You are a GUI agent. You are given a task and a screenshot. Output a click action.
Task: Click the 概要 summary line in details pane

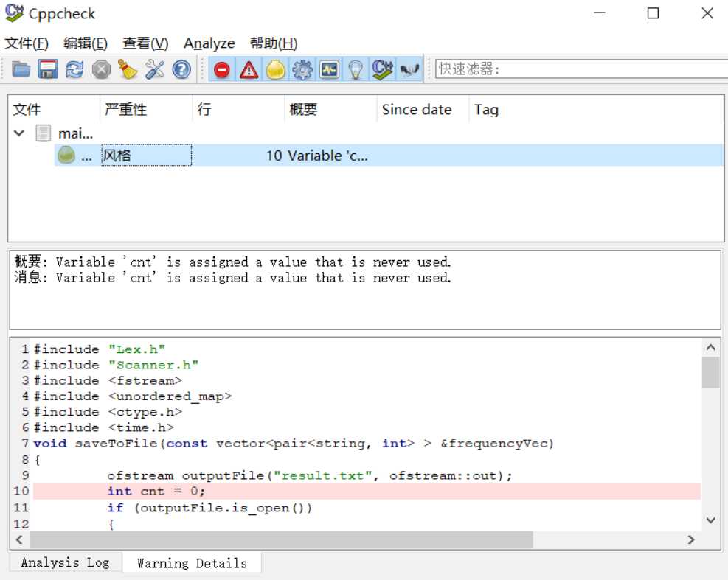232,262
